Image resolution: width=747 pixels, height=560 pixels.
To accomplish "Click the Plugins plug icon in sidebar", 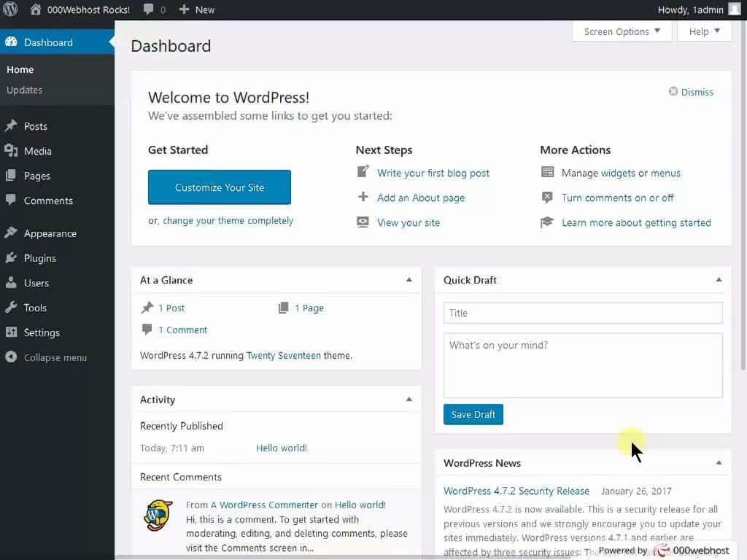I will click(x=11, y=257).
